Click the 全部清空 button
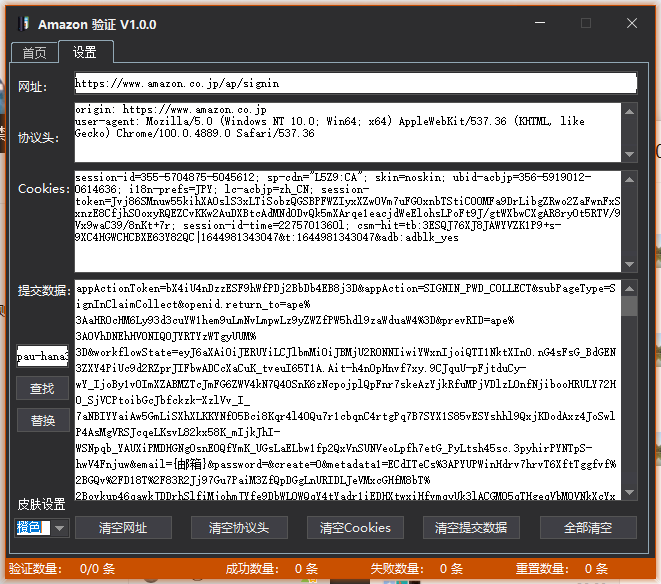This screenshot has height=584, width=661. point(588,527)
